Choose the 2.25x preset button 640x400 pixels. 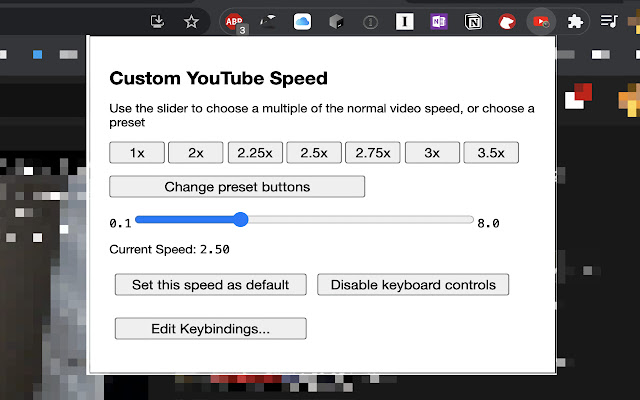click(255, 153)
